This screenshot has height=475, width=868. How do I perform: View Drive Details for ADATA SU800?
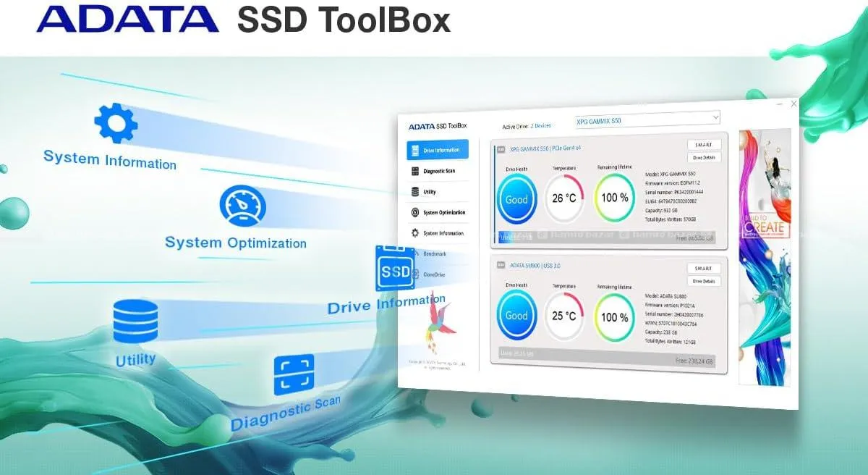[703, 281]
